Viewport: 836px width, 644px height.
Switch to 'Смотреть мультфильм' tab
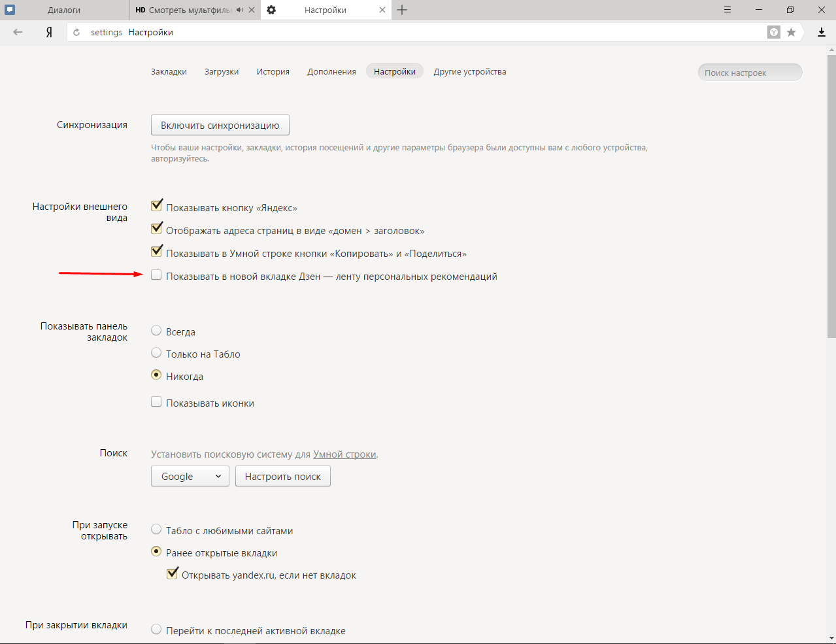coord(190,10)
